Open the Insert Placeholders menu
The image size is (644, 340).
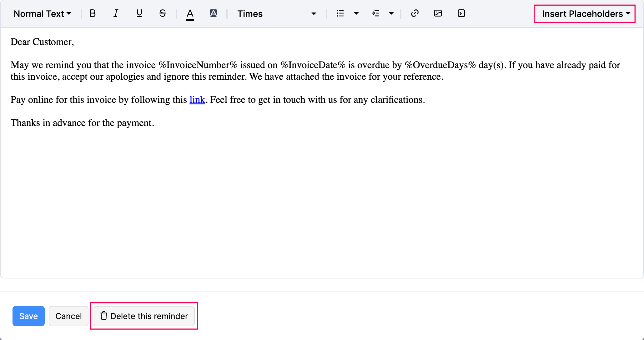(x=585, y=14)
